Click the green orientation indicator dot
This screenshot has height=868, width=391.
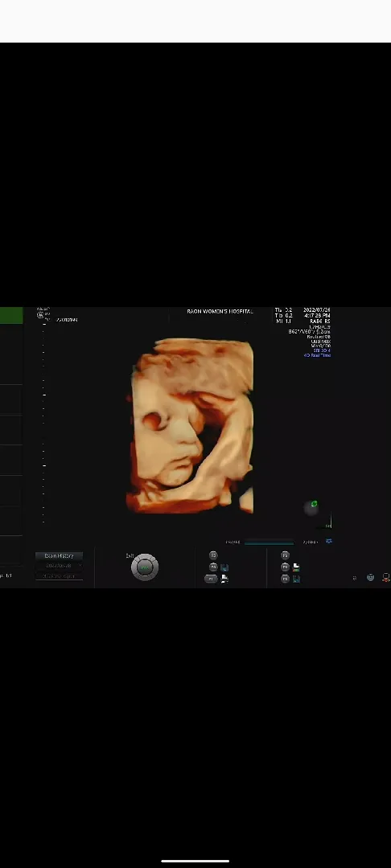coord(314,504)
